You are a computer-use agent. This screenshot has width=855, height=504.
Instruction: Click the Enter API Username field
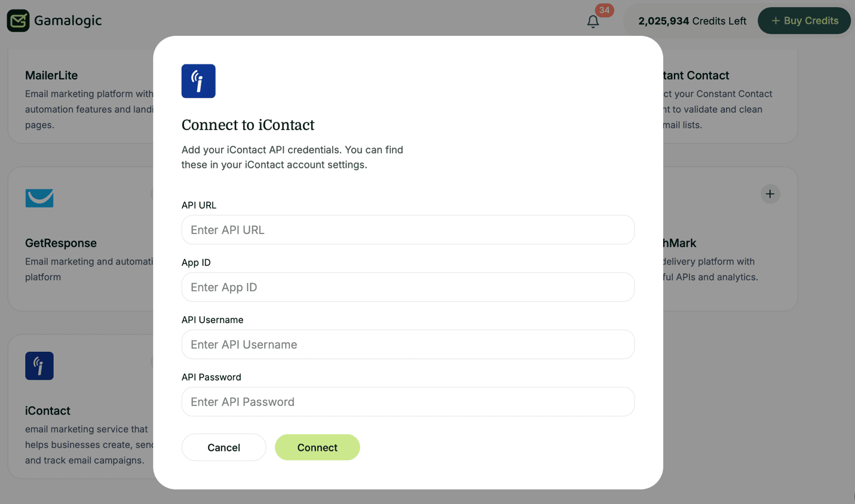click(407, 345)
